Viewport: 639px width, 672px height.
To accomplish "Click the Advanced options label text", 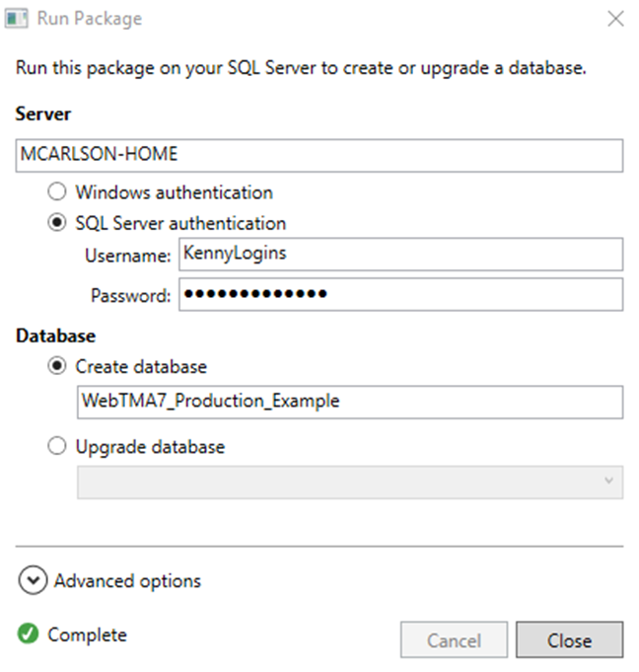I will [127, 581].
